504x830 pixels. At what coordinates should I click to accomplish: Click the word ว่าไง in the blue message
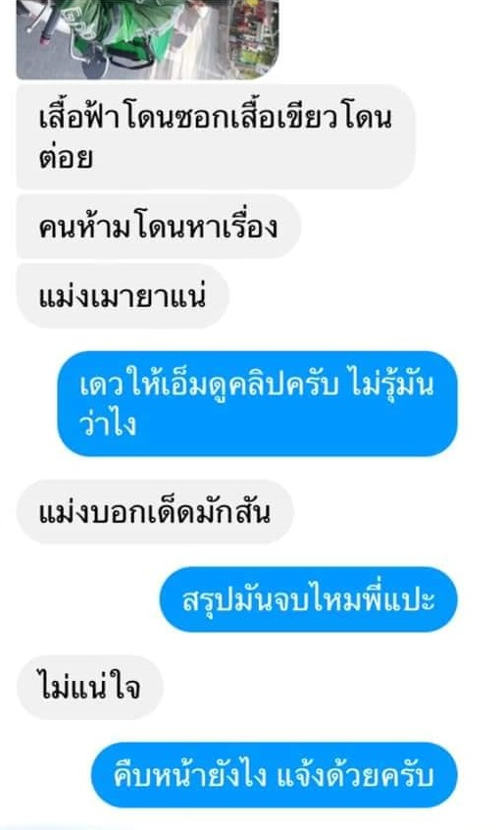108,424
